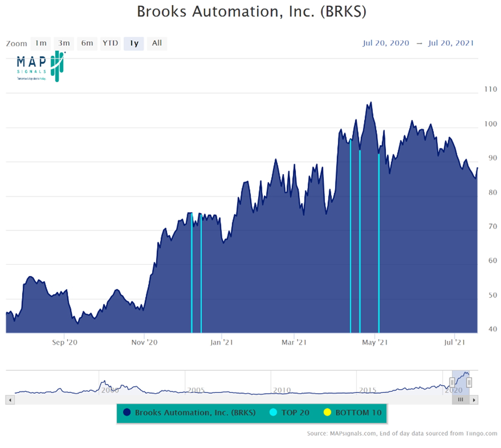
Task: Click the 110 price axis label
Action: [x=491, y=89]
